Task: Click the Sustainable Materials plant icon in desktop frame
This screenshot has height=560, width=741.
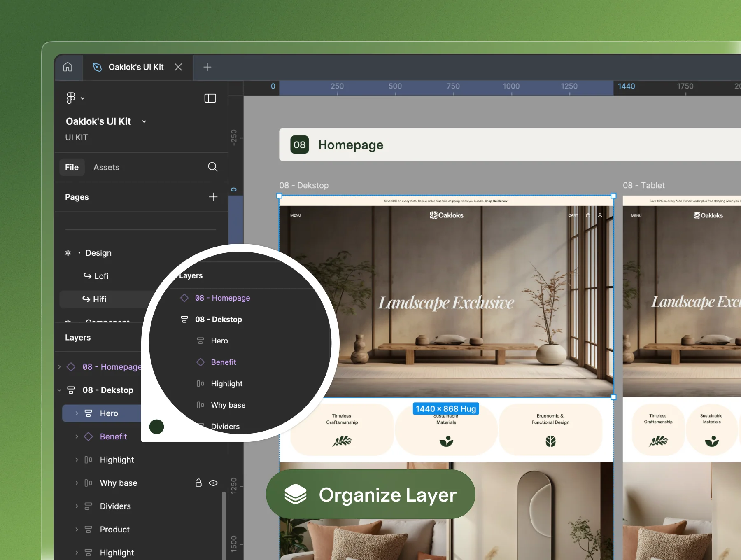Action: tap(446, 441)
